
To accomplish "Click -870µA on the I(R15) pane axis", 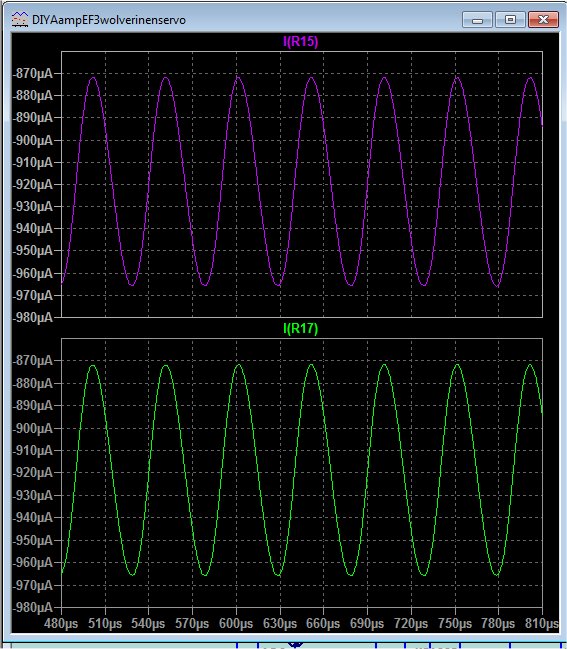I will tap(33, 74).
